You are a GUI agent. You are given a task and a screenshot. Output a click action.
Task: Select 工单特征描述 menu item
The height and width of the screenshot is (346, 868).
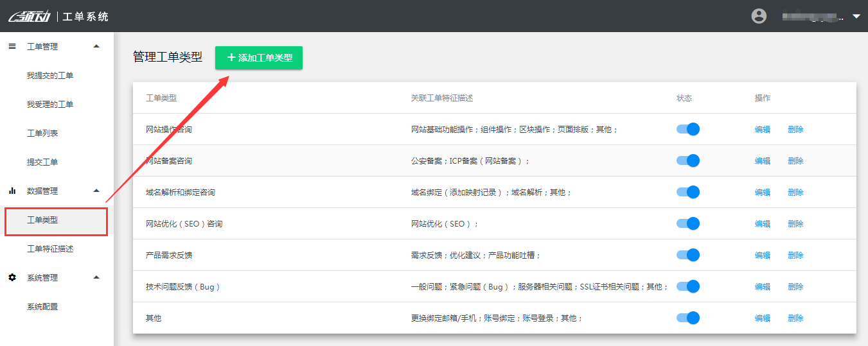[x=50, y=249]
